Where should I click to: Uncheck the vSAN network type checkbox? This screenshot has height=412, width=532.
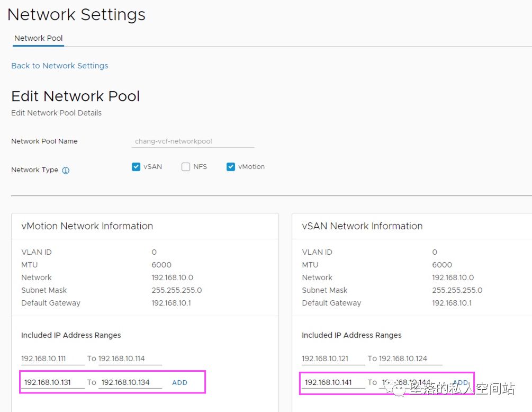coord(136,167)
